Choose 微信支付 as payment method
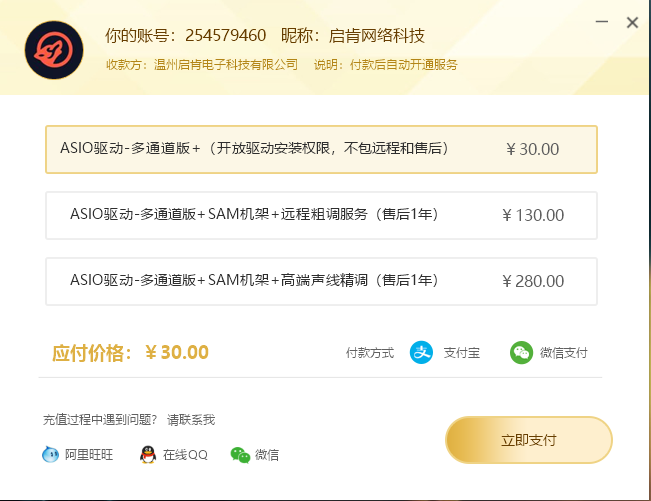651x501 pixels. coord(563,353)
